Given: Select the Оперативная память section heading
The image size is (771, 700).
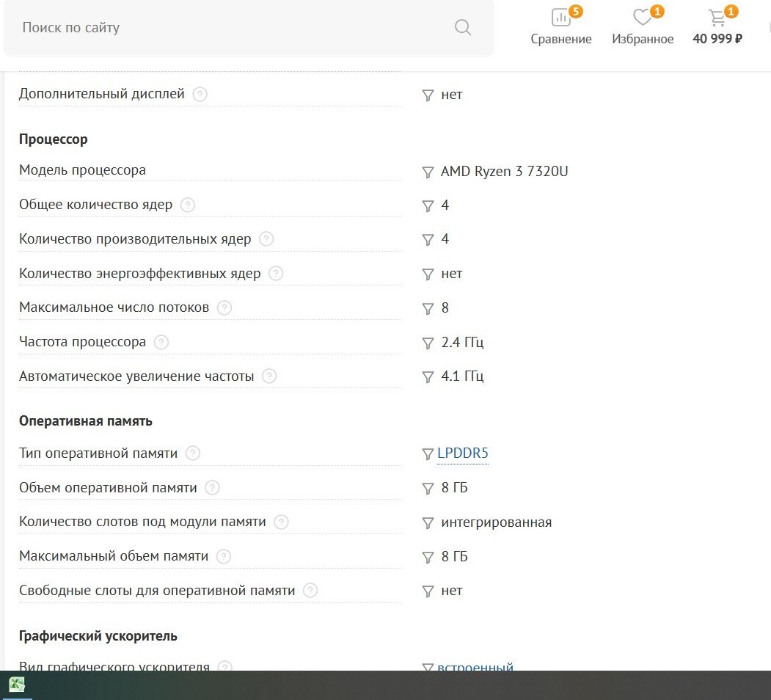Looking at the screenshot, I should 86,421.
